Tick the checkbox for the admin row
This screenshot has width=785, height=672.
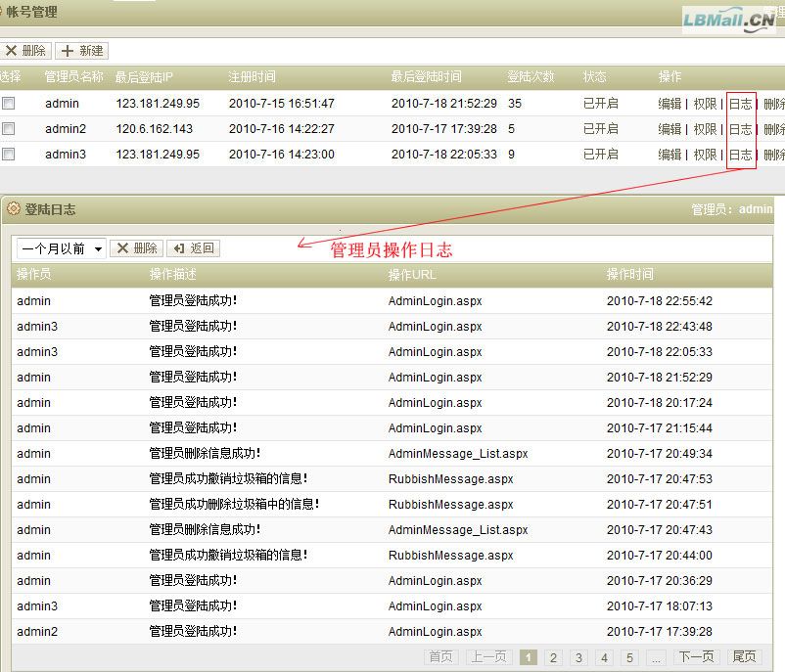pyautogui.click(x=8, y=104)
